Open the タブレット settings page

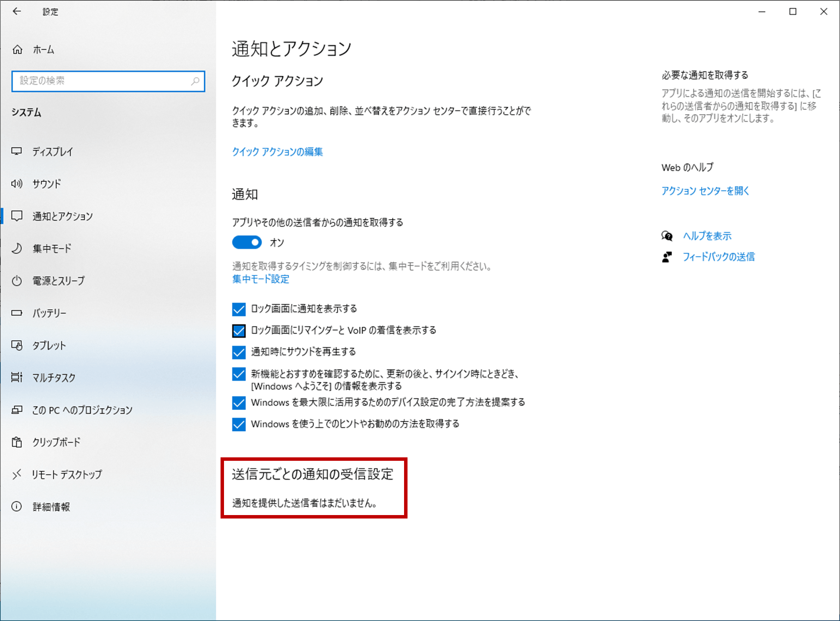pyautogui.click(x=49, y=345)
